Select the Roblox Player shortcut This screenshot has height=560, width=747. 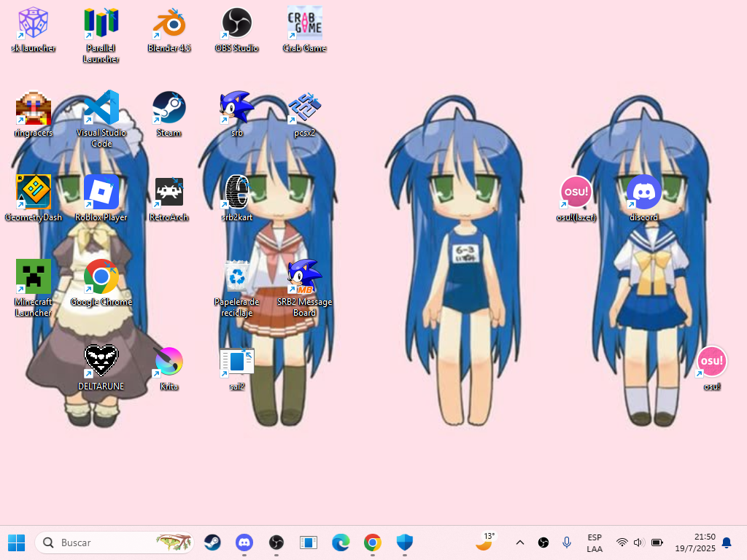[x=101, y=198]
